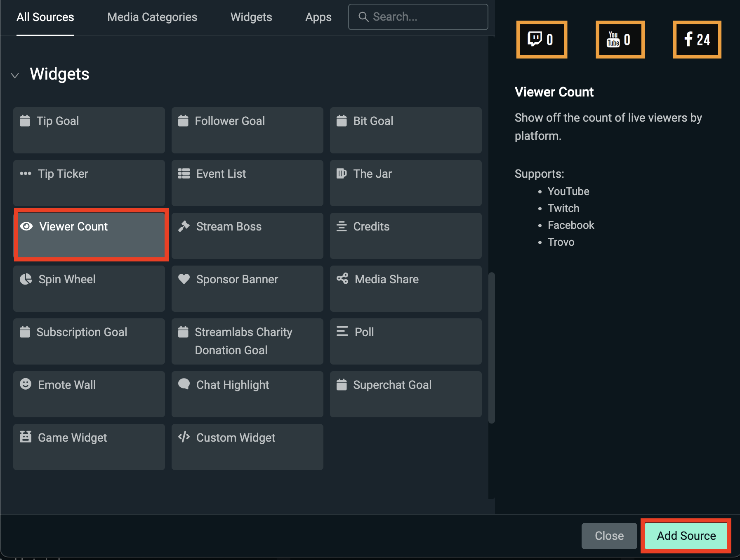Select The Jar widget

click(x=405, y=183)
